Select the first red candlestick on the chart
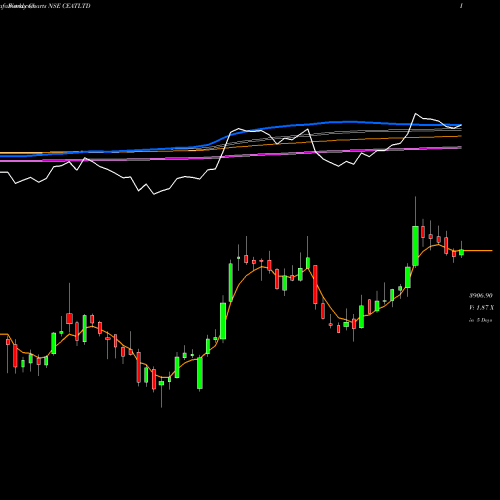The image size is (500, 500). 8,342
